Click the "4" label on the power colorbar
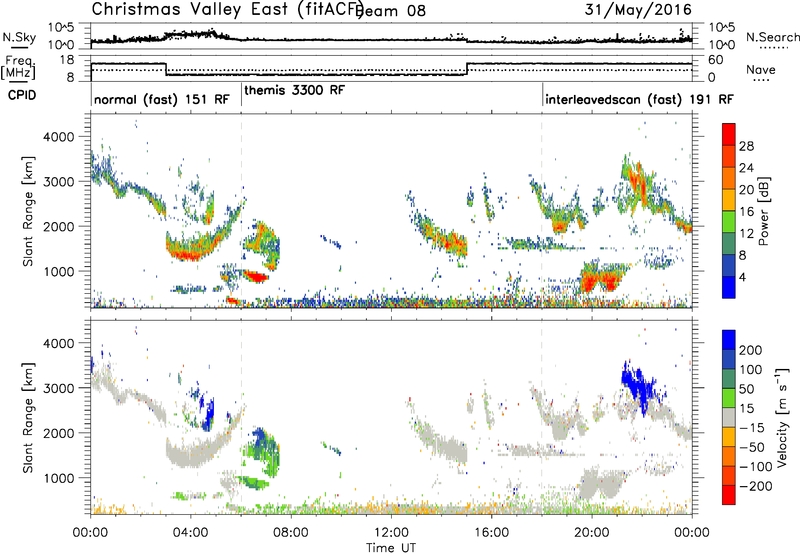The width and height of the screenshot is (800, 554). [x=742, y=277]
